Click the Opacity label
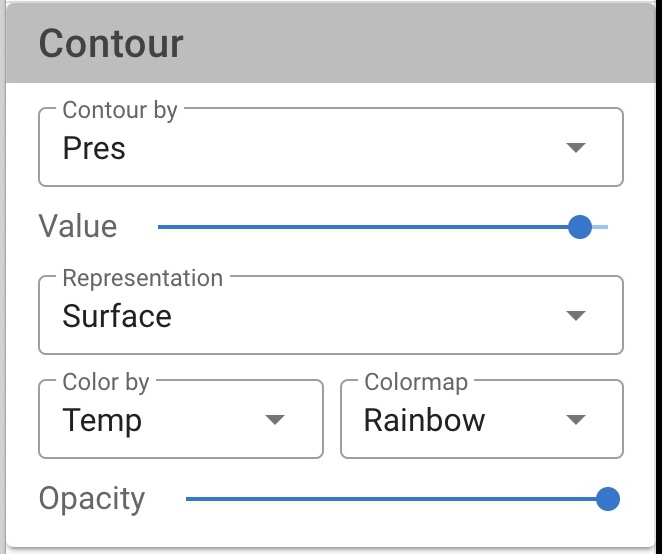 (x=92, y=500)
